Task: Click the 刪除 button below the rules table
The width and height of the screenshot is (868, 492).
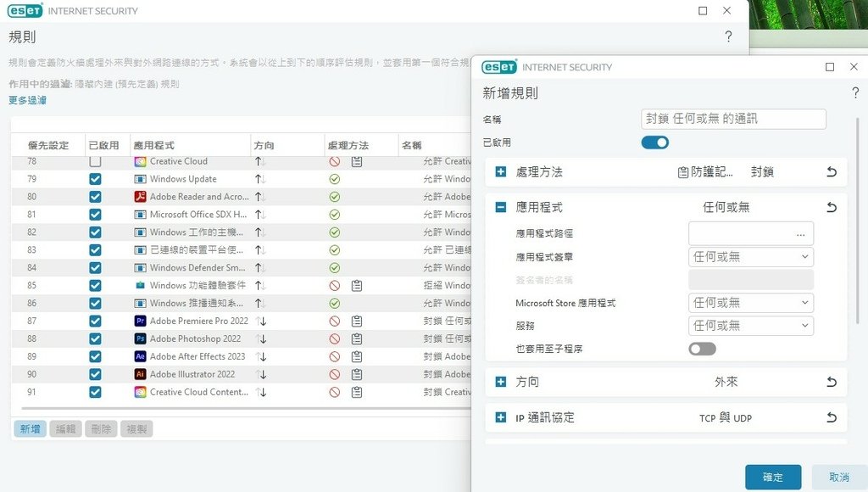Action: point(102,429)
